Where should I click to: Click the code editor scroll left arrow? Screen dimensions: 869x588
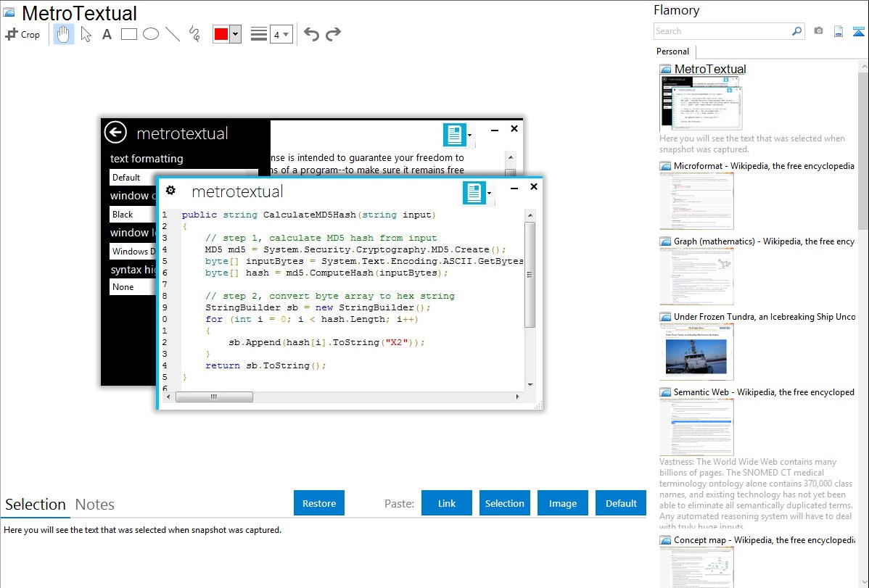click(x=168, y=397)
